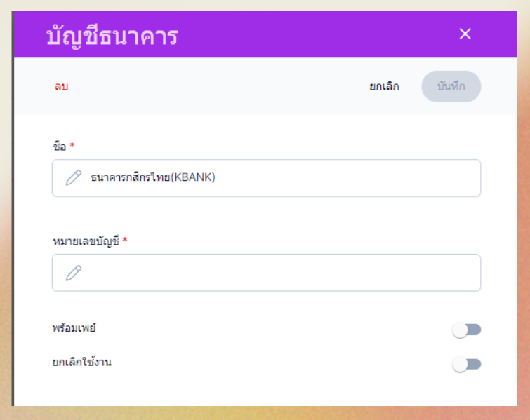Click the pencil icon in ชื่อ field

click(x=73, y=177)
